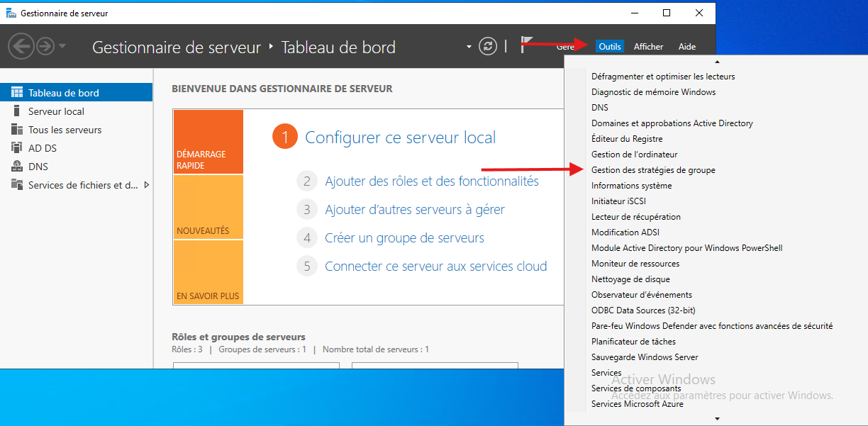The width and height of the screenshot is (868, 426).
Task: Choose ODBC Data Sources (32-bit)
Action: (643, 310)
